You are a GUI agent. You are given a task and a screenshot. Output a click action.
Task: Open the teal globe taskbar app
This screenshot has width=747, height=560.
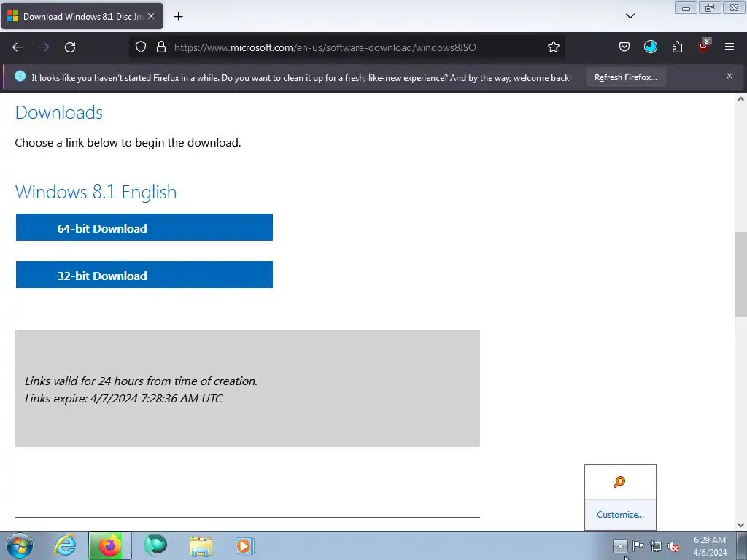[x=155, y=545]
